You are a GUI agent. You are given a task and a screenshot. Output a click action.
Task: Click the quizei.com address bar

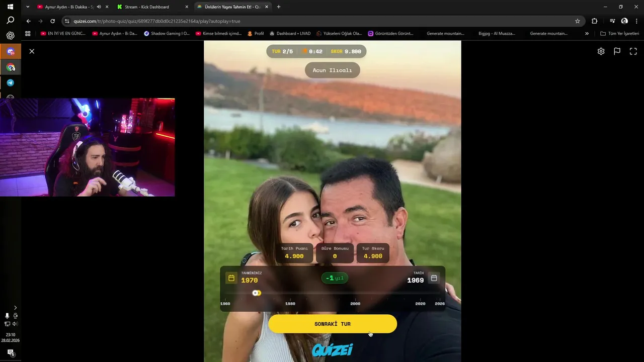click(x=322, y=21)
